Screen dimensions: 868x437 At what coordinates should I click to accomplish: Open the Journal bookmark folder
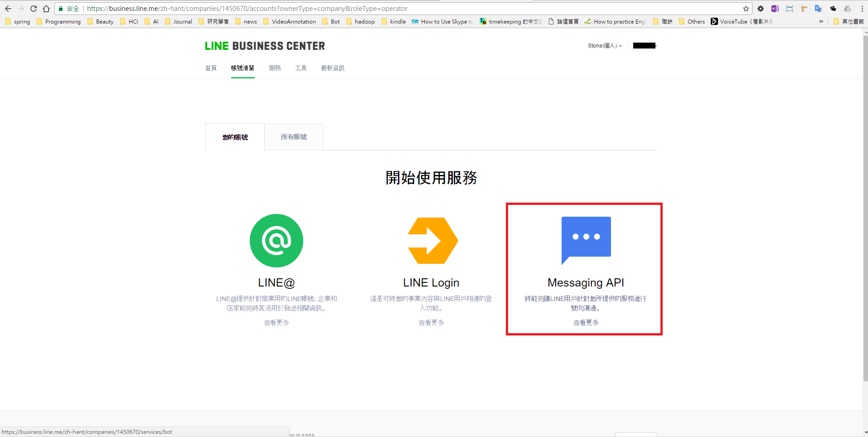179,21
